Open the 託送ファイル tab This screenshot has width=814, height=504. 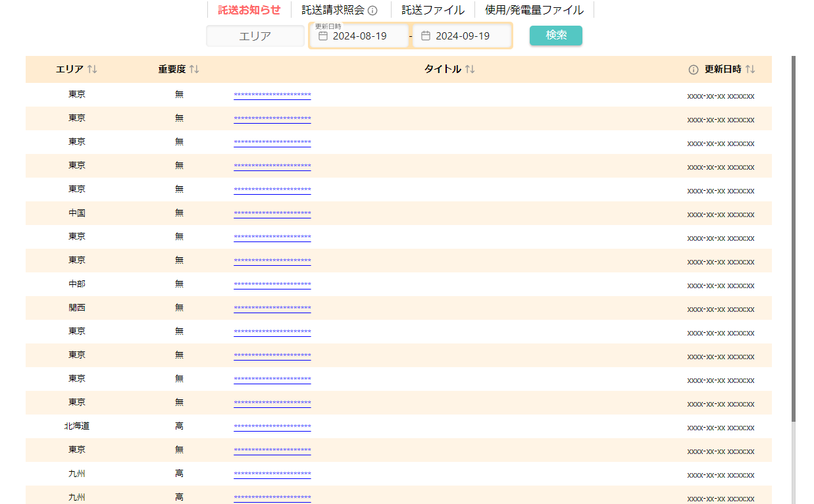pos(433,10)
